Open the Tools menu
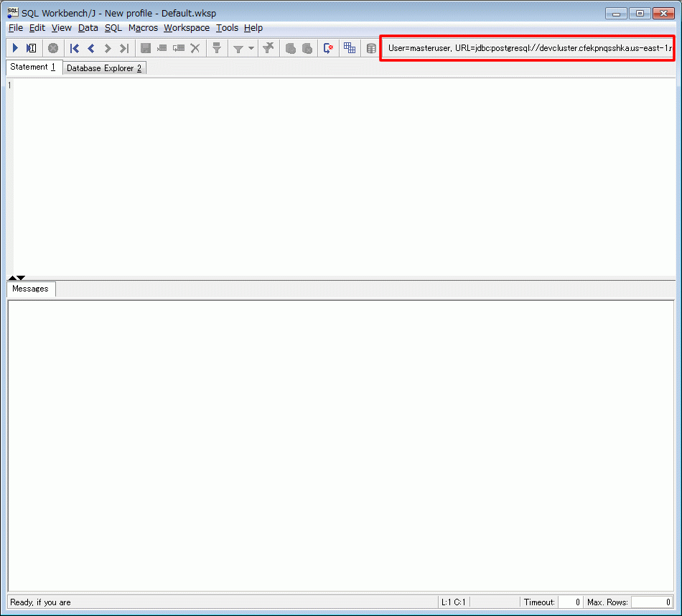Screen dimensions: 682x616 coord(227,28)
